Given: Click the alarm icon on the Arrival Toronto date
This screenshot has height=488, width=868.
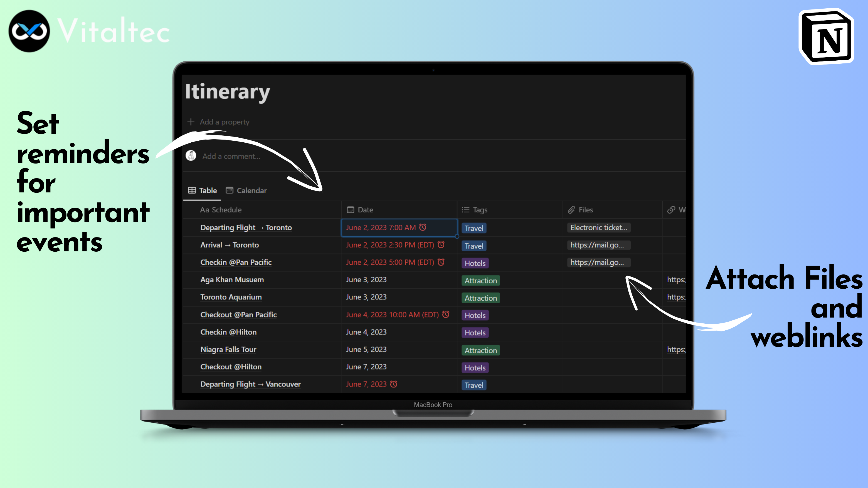Looking at the screenshot, I should (x=441, y=245).
